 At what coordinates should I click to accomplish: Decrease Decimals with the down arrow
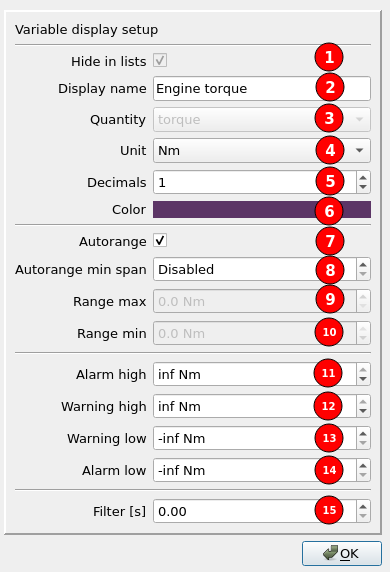(363, 187)
